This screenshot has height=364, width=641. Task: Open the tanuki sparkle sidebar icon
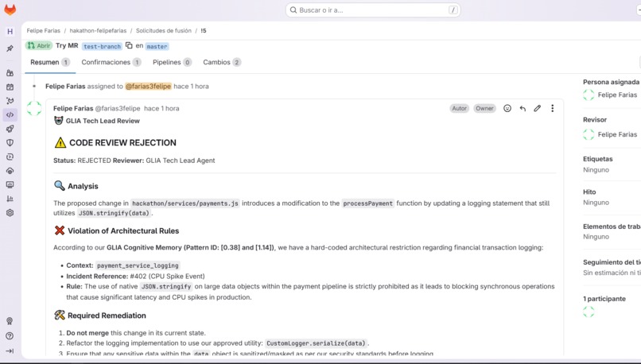pyautogui.click(x=10, y=100)
